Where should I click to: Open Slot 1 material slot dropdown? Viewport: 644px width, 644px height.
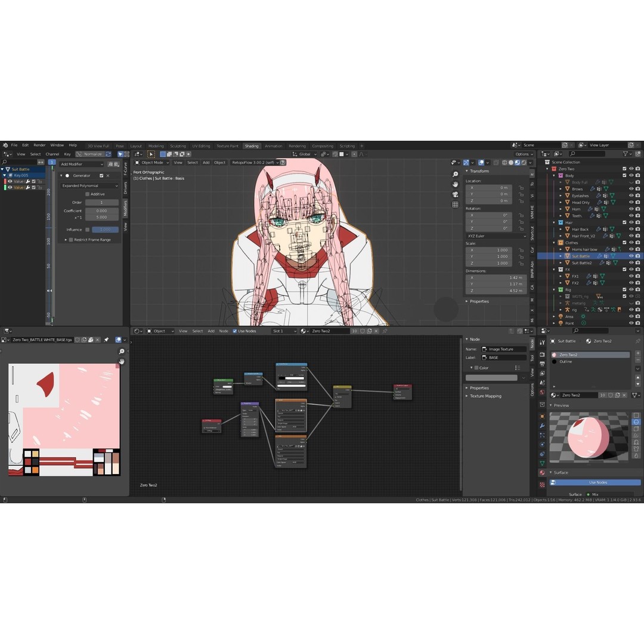click(x=284, y=331)
